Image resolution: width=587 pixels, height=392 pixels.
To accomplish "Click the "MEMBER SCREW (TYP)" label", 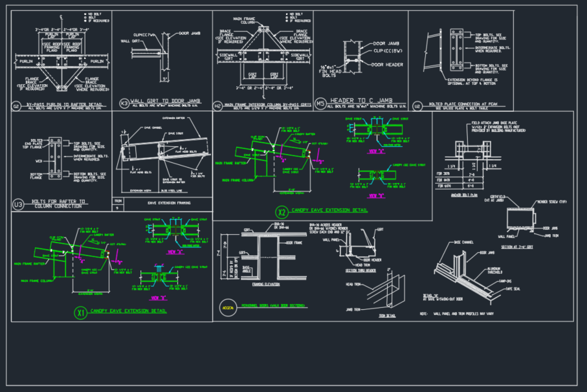I will click(552, 202).
